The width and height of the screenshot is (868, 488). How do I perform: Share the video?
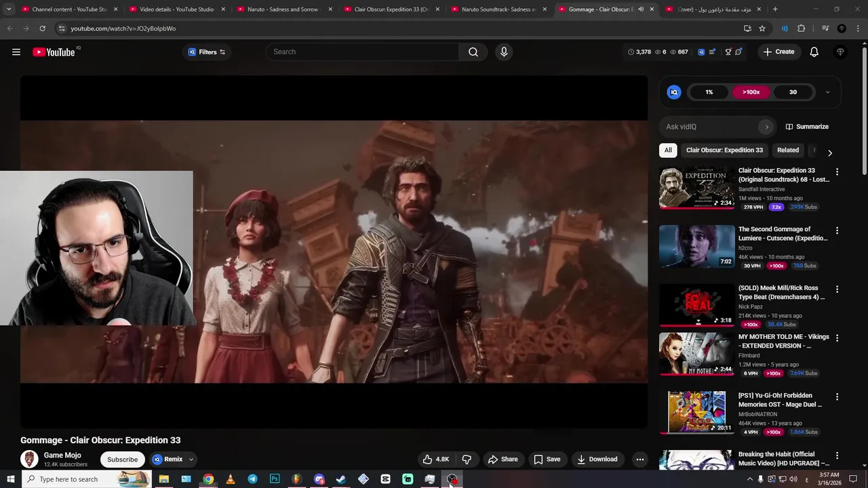(x=502, y=459)
